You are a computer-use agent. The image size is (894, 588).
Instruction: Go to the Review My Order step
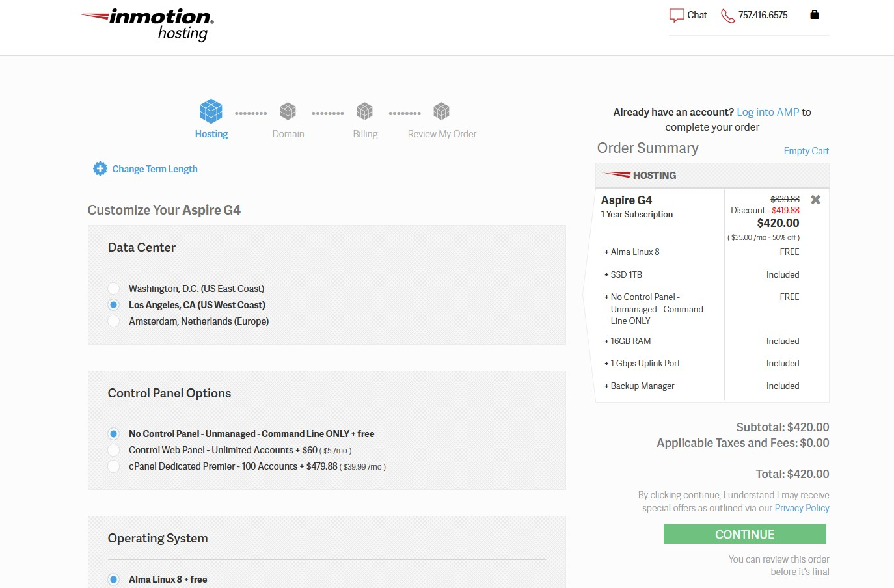[x=442, y=134]
